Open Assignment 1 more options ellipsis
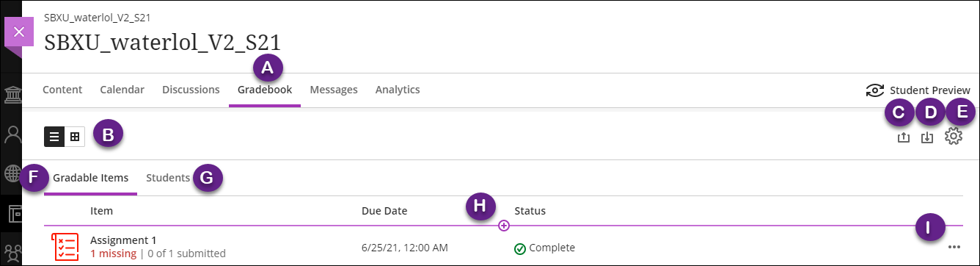The width and height of the screenshot is (980, 266). [x=953, y=248]
